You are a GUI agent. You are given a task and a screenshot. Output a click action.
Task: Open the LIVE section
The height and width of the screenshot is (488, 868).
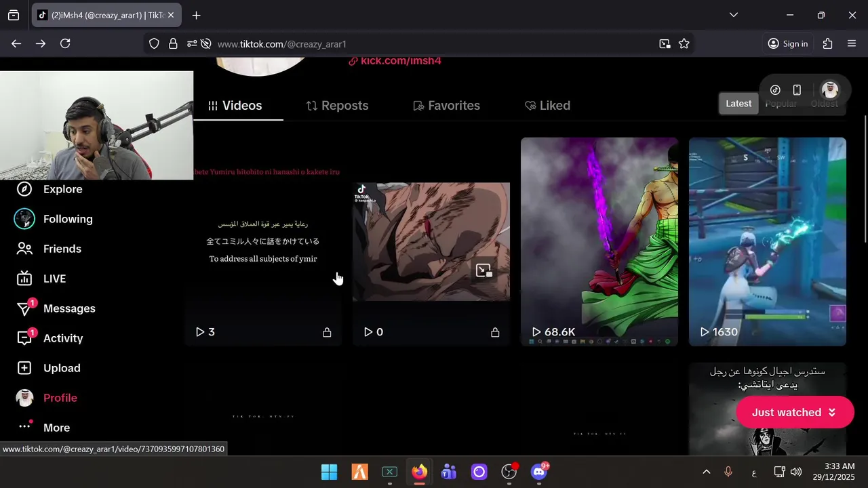41,279
